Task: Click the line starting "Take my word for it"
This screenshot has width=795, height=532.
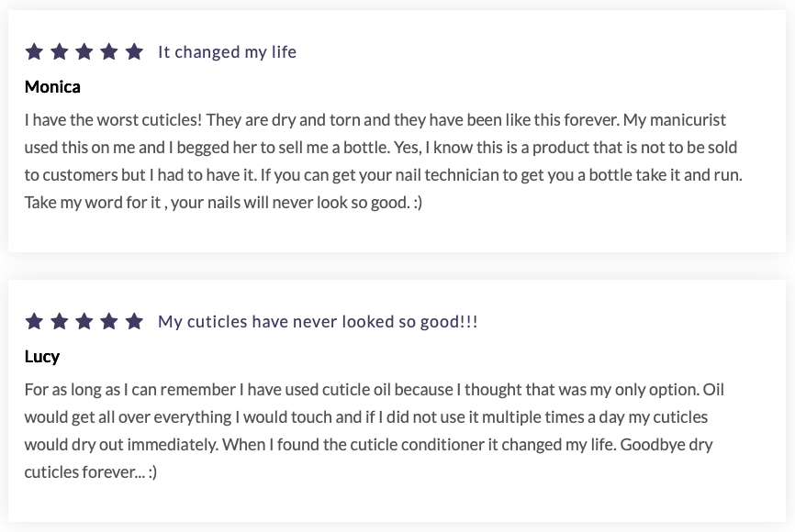Action: click(x=223, y=202)
